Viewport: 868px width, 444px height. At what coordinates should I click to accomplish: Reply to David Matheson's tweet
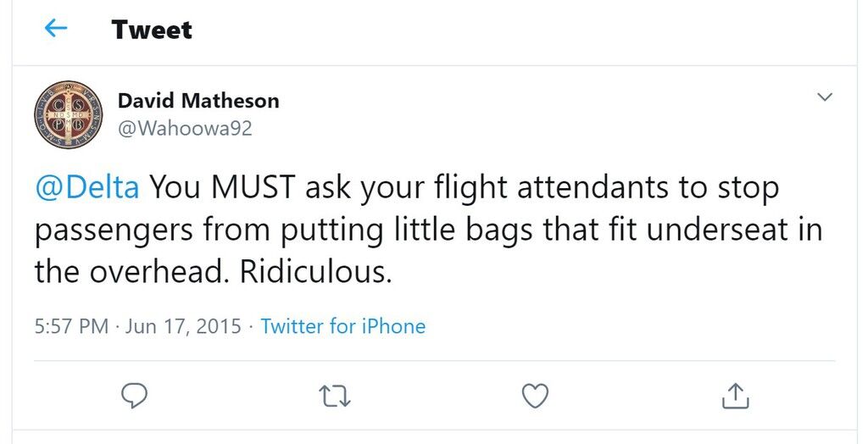[x=134, y=396]
